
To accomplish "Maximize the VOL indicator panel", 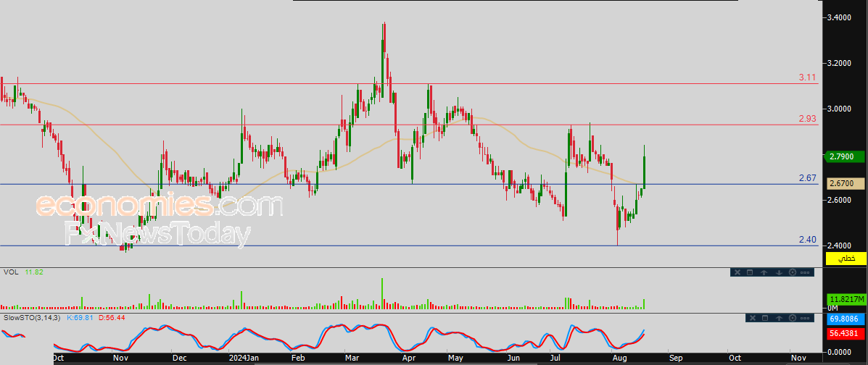I will (x=750, y=272).
